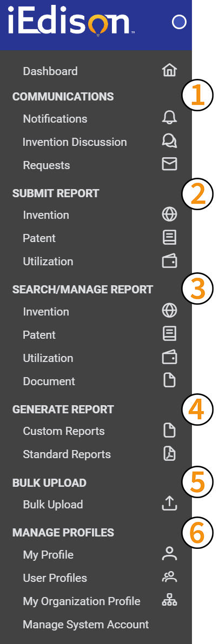Select Utilization under Submit Report

[x=48, y=261]
